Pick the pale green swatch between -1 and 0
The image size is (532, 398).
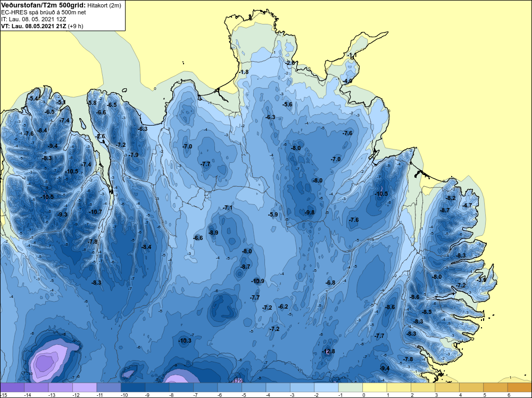pyautogui.click(x=351, y=387)
